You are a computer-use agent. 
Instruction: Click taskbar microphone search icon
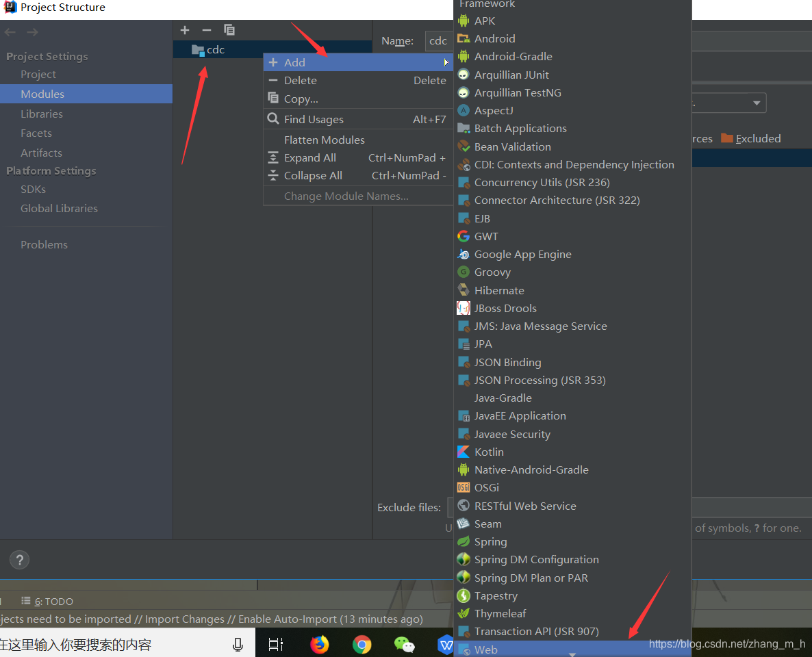pyautogui.click(x=238, y=645)
